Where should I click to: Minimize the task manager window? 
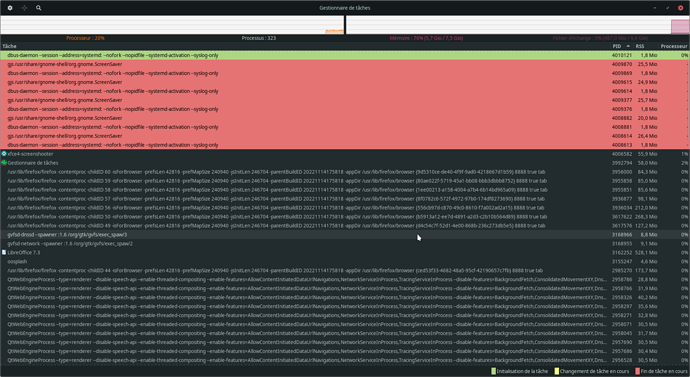[655, 8]
